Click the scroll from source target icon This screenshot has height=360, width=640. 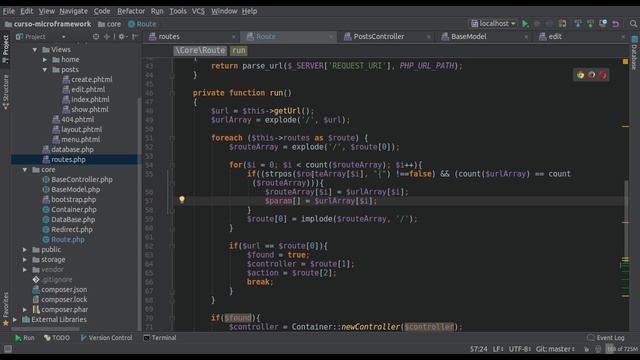click(x=96, y=37)
